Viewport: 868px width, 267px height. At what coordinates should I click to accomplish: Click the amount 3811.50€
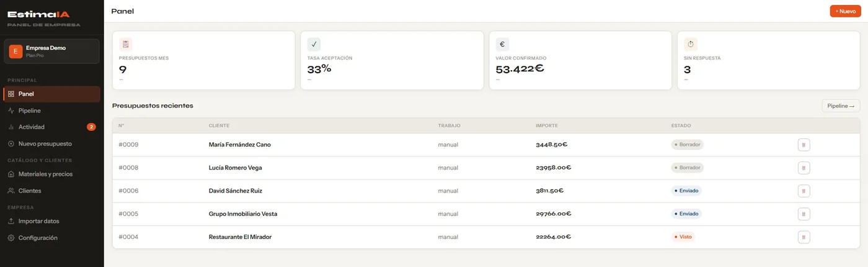(550, 191)
